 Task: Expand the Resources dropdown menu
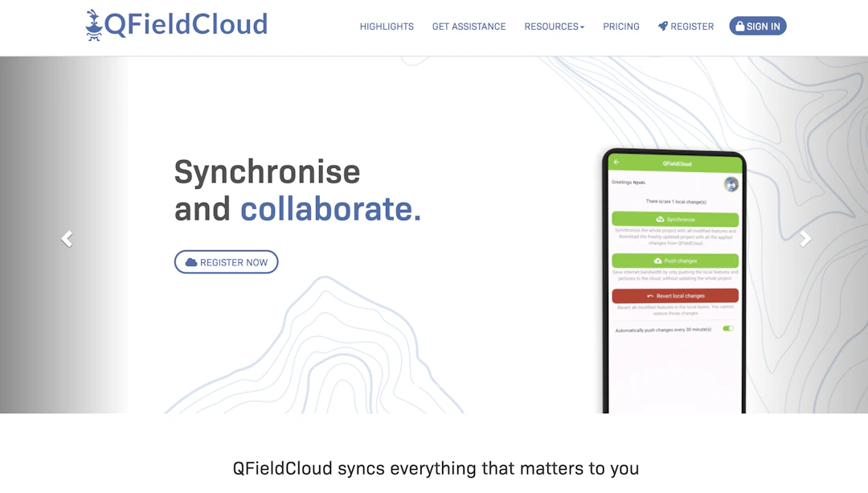tap(554, 27)
